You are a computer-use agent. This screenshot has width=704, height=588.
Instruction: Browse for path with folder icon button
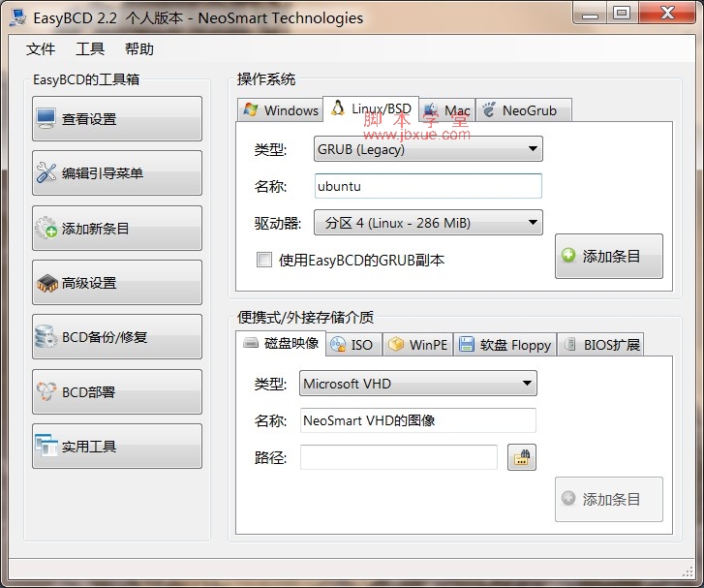click(522, 457)
